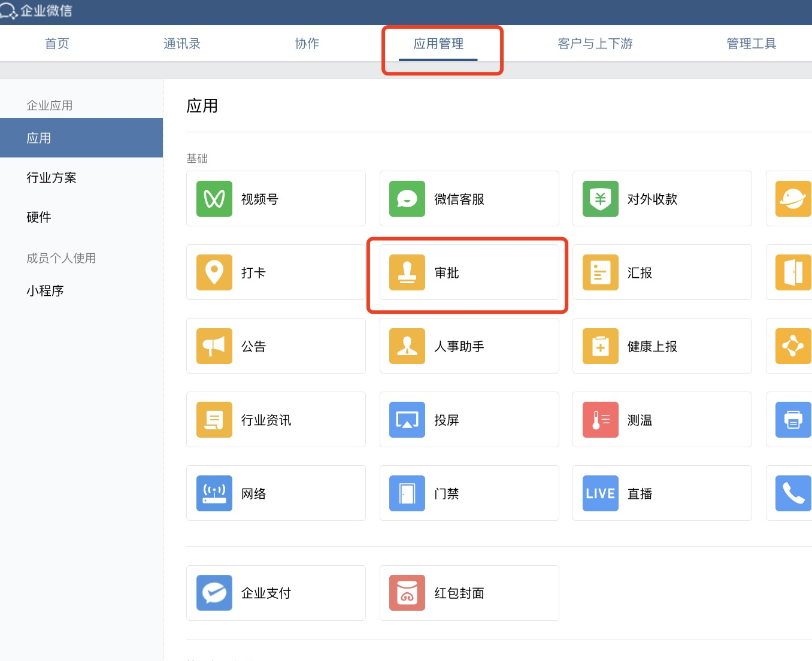The height and width of the screenshot is (661, 812).
Task: Click the 打卡 location pin icon
Action: click(x=214, y=272)
